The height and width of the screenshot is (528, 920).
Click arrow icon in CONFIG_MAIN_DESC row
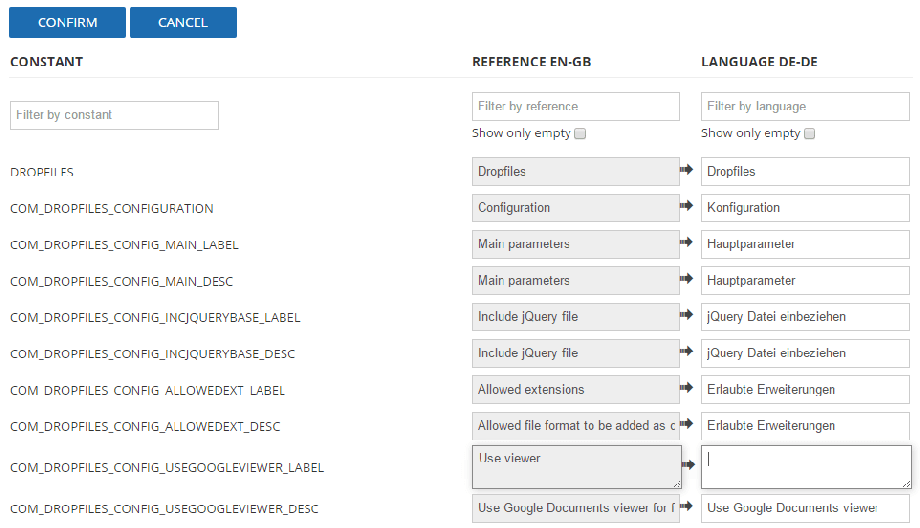[x=687, y=279]
